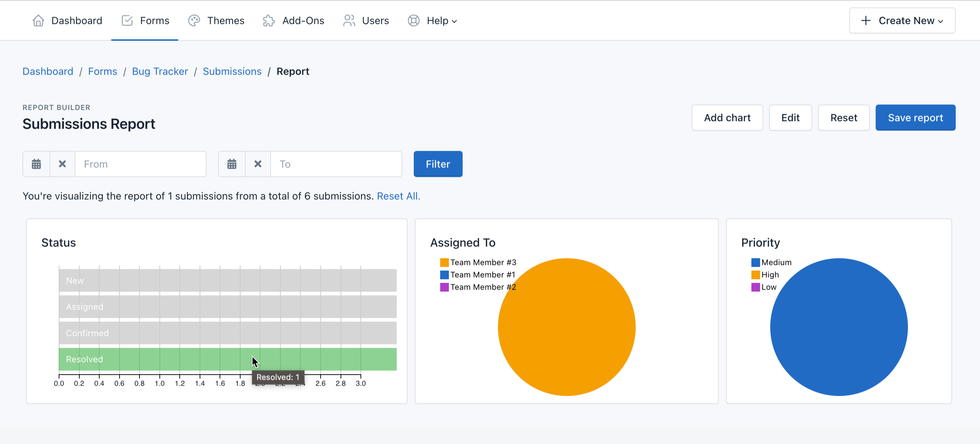Expand the Create New dropdown
980x444 pixels.
click(x=940, y=21)
